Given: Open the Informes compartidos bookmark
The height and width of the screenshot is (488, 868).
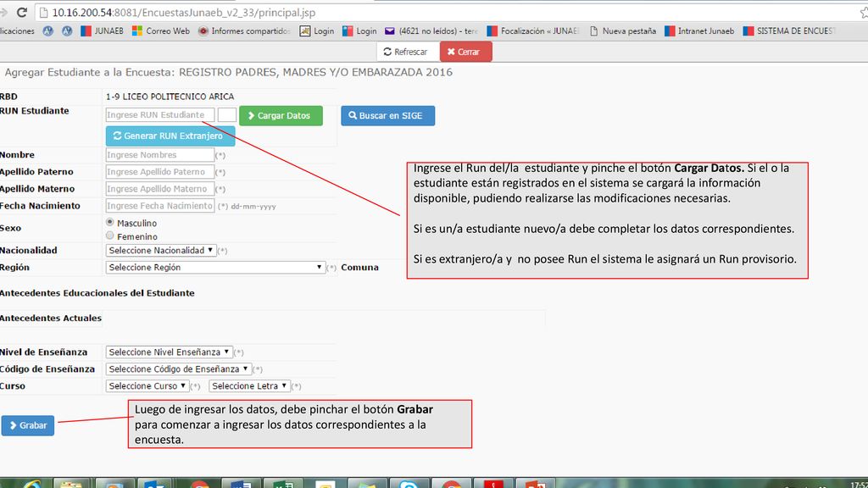Looking at the screenshot, I should pyautogui.click(x=244, y=31).
